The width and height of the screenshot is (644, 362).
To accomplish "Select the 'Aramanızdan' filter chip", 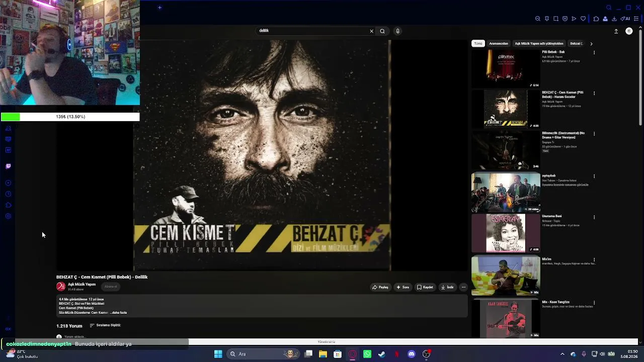I will coord(499,43).
